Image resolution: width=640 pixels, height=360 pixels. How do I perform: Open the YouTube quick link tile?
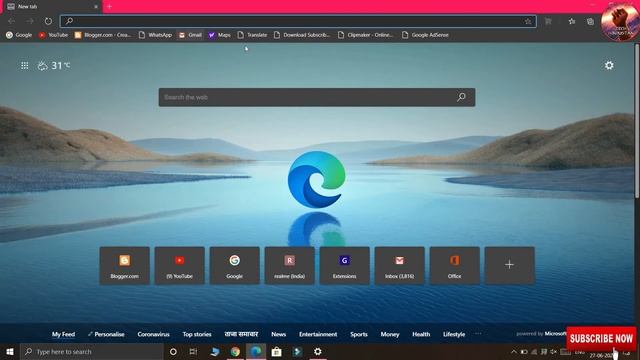(180, 265)
